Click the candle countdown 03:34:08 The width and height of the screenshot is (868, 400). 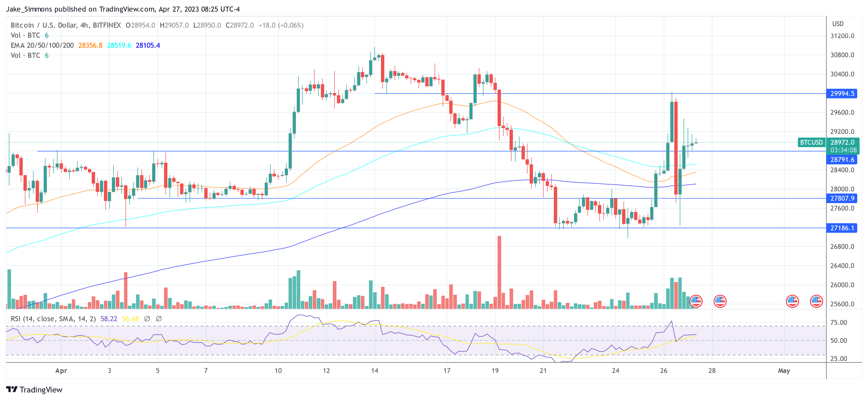tap(843, 150)
